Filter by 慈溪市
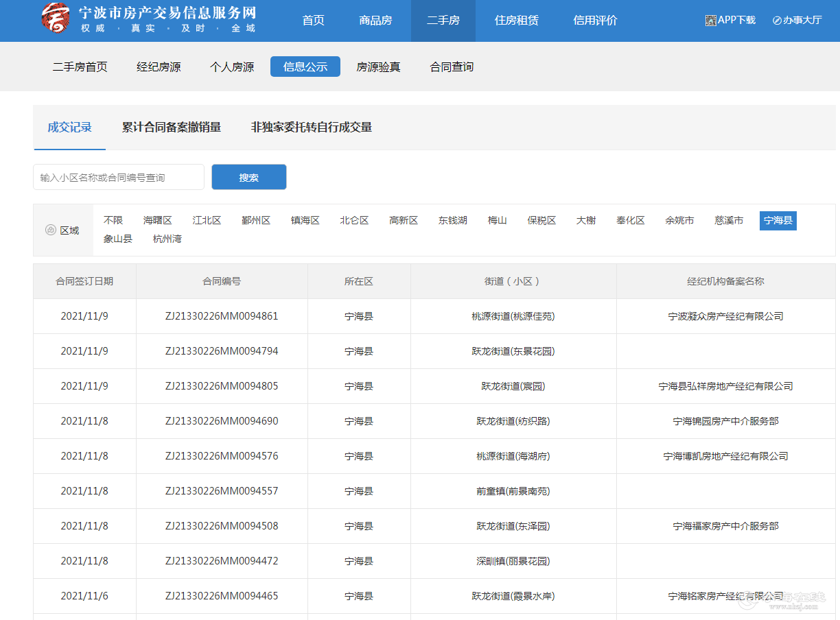Viewport: 840px width, 620px height. tap(729, 221)
